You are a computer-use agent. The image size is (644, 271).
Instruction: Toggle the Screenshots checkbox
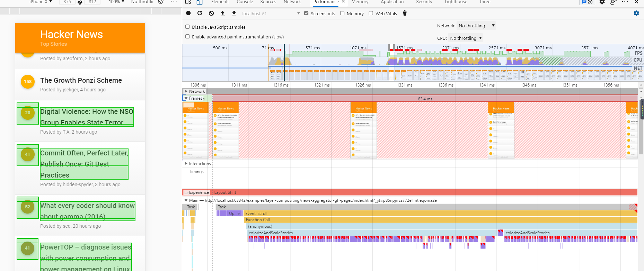pos(306,13)
